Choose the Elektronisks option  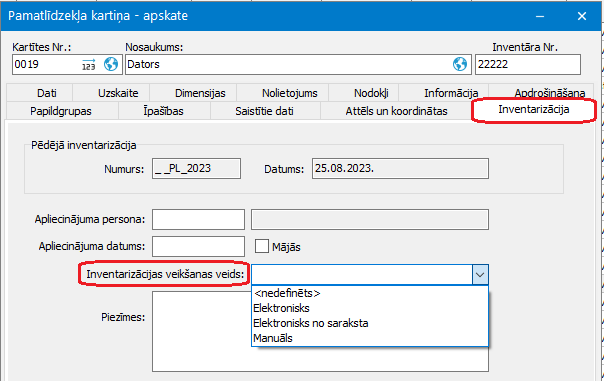(370, 308)
